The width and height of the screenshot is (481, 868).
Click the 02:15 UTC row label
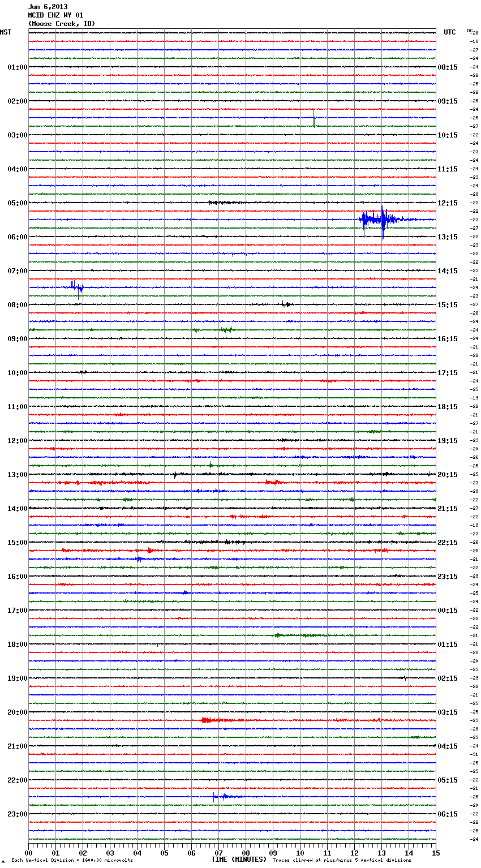(448, 678)
